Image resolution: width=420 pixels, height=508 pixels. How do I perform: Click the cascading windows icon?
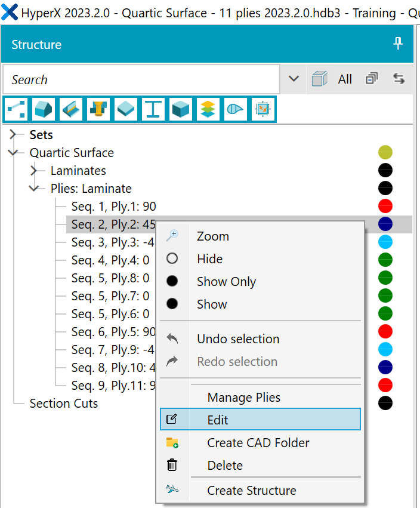[x=372, y=78]
